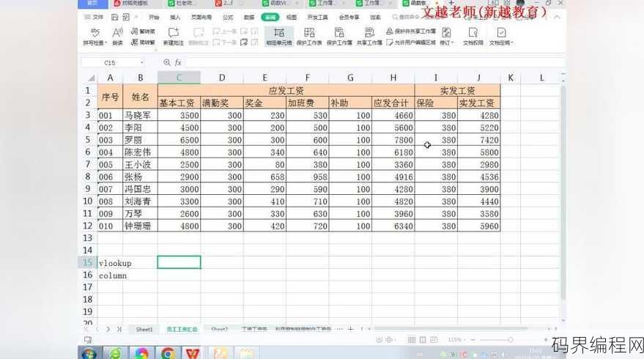Click the zoom in plus button
The image size is (644, 359).
point(545,340)
